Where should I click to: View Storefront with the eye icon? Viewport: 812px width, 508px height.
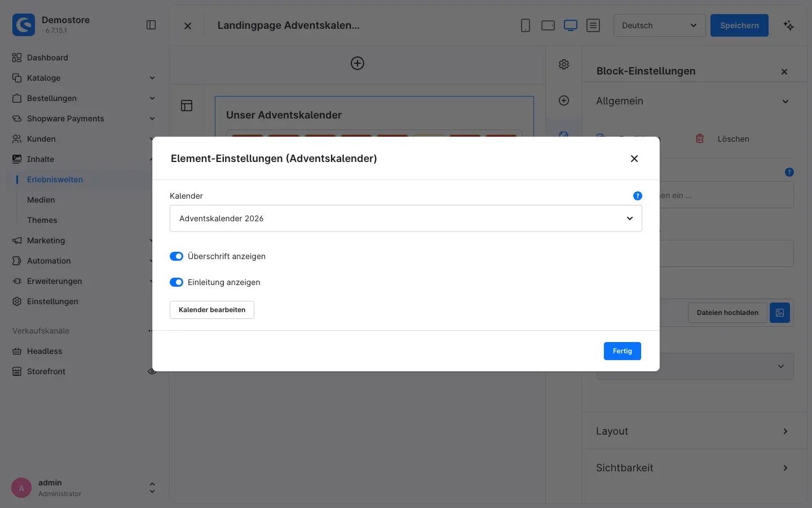[151, 371]
